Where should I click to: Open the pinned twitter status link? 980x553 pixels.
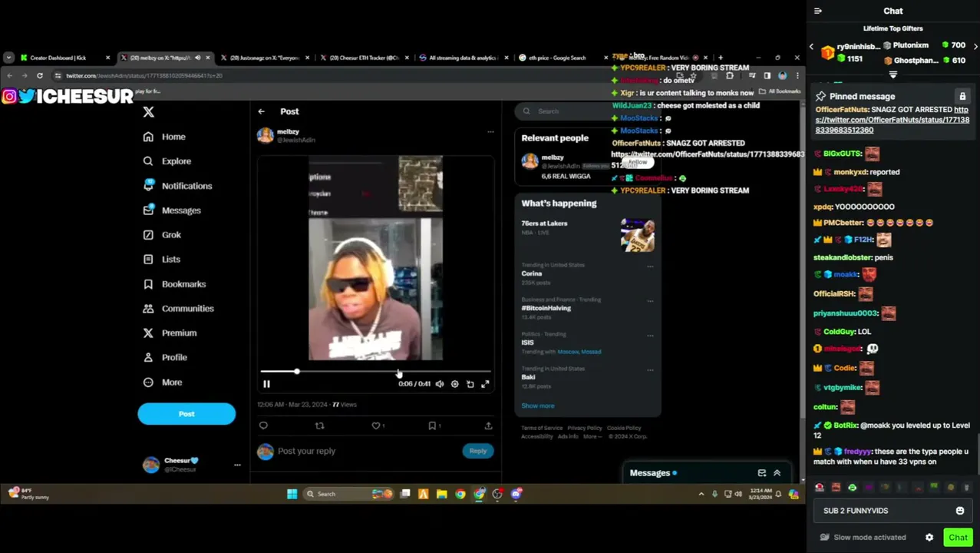click(x=892, y=120)
